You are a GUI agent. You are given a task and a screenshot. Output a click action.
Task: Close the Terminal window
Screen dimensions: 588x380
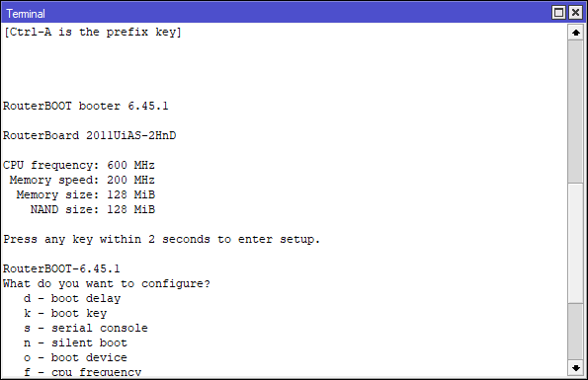[x=575, y=13]
